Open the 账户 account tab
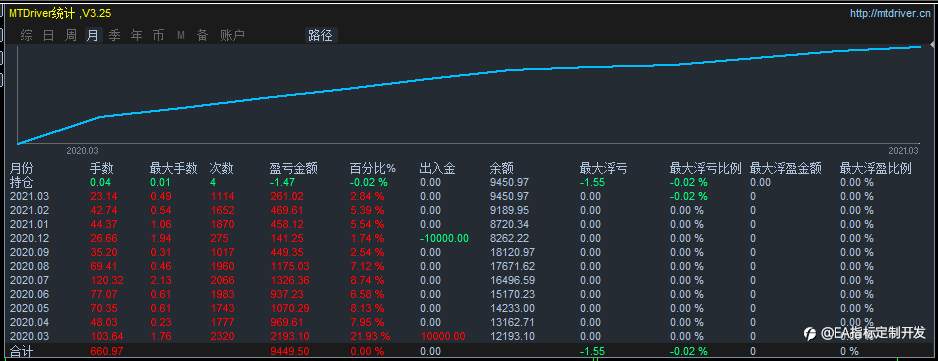 point(233,35)
